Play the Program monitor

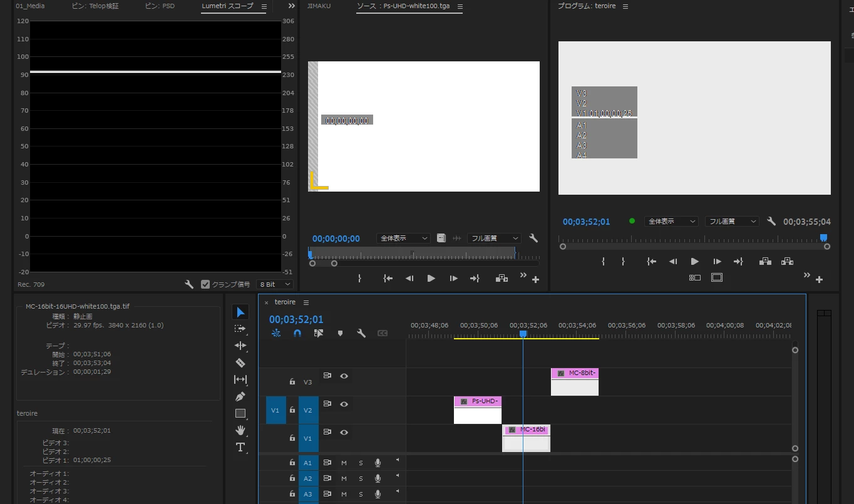pyautogui.click(x=694, y=262)
